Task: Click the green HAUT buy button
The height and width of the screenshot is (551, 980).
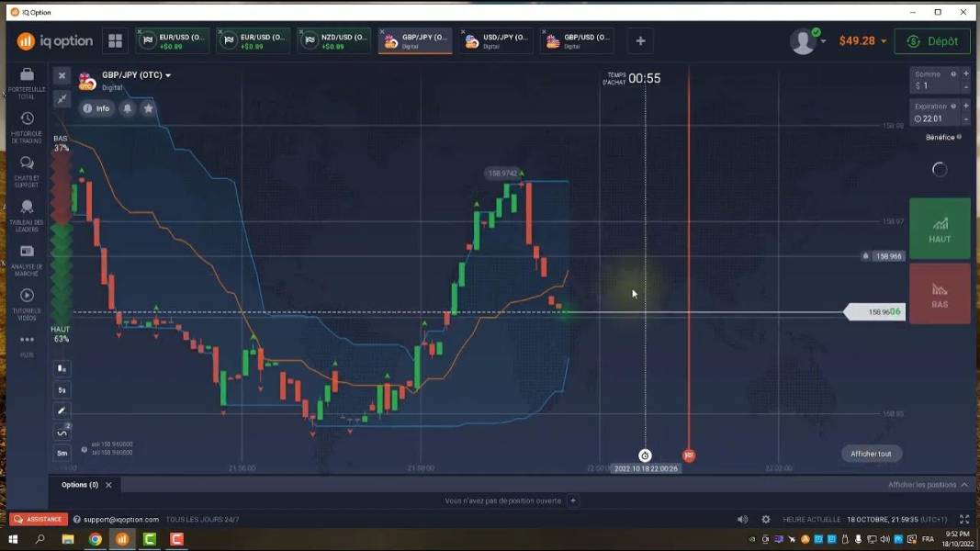Action: 940,229
